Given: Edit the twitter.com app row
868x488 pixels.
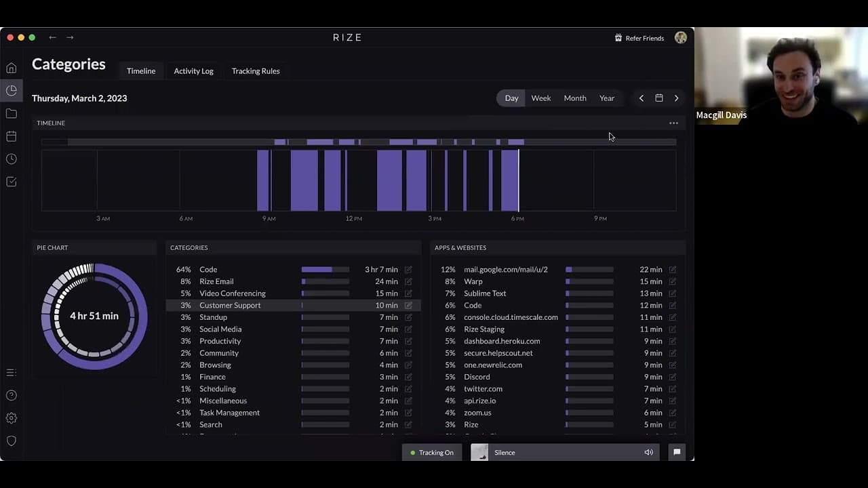Looking at the screenshot, I should (673, 389).
